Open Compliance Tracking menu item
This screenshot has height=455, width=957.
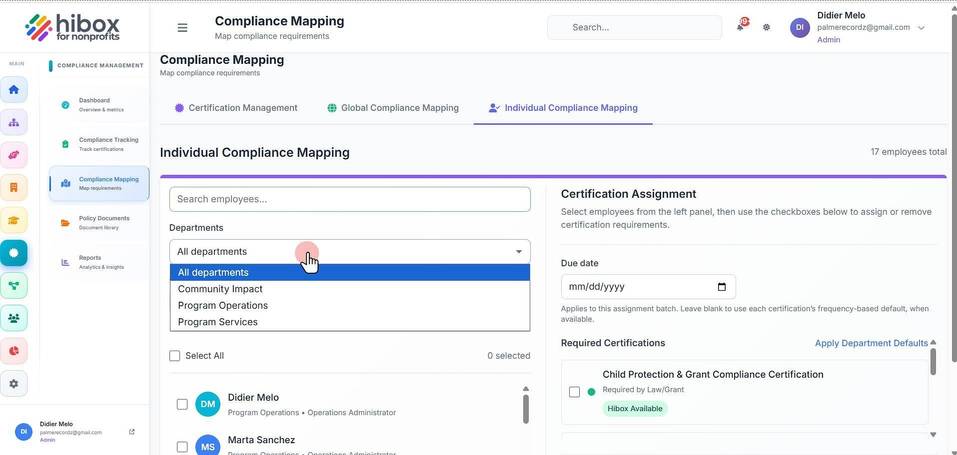point(99,144)
